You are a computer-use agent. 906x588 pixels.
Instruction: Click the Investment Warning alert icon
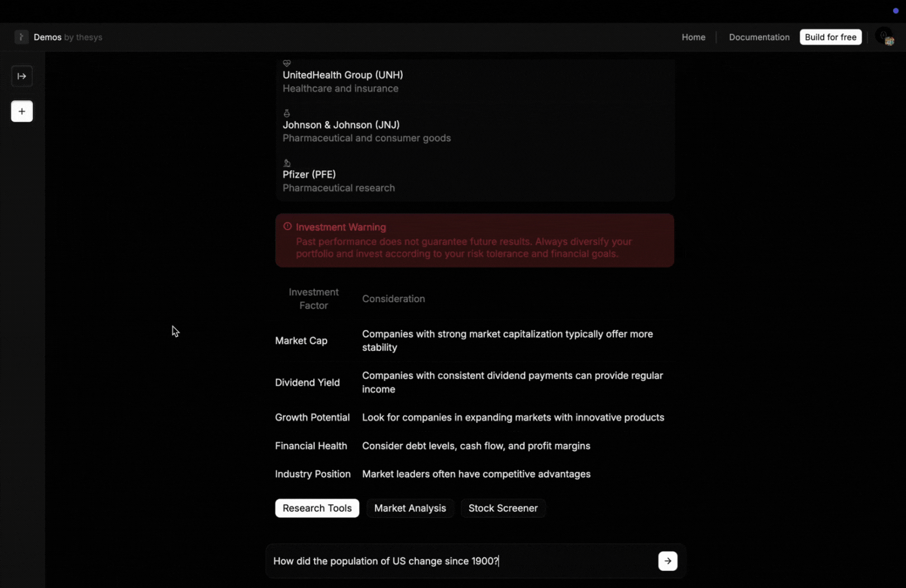287,227
